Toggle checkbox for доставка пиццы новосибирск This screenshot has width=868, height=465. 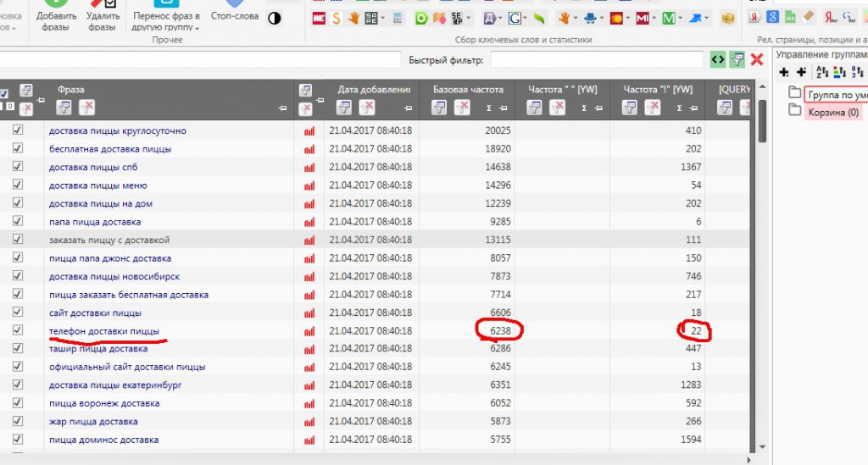coord(18,276)
